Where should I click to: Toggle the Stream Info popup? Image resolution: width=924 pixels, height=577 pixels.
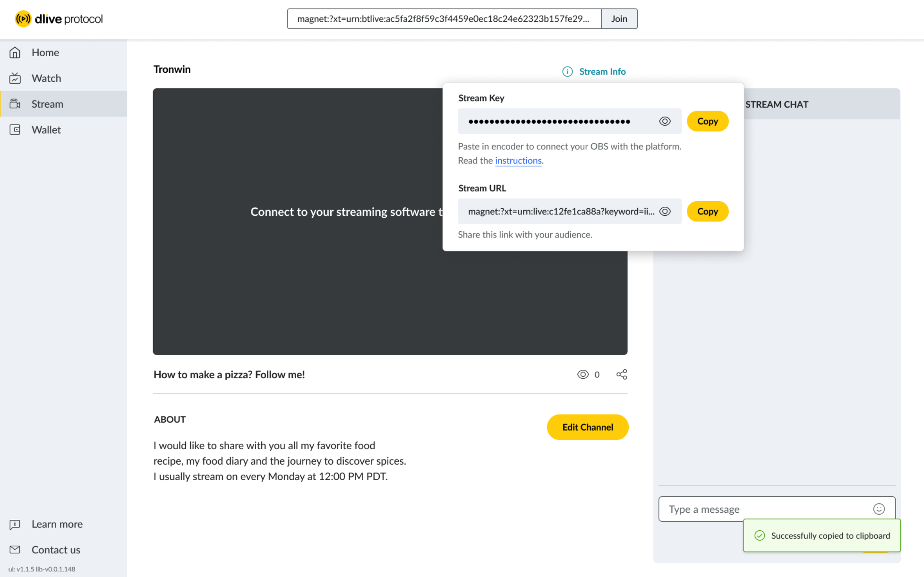(x=594, y=72)
